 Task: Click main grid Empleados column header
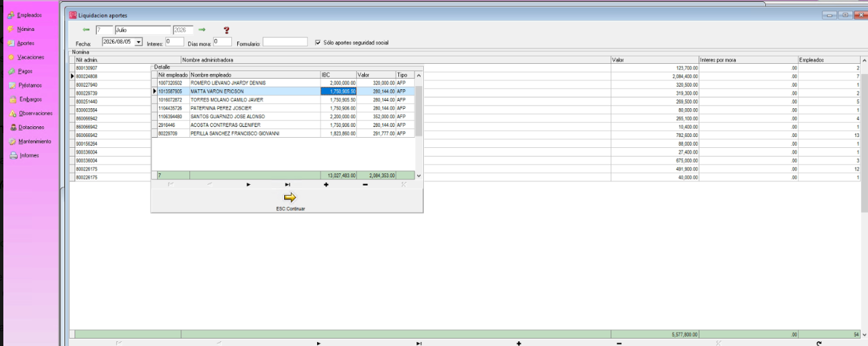[x=829, y=60]
